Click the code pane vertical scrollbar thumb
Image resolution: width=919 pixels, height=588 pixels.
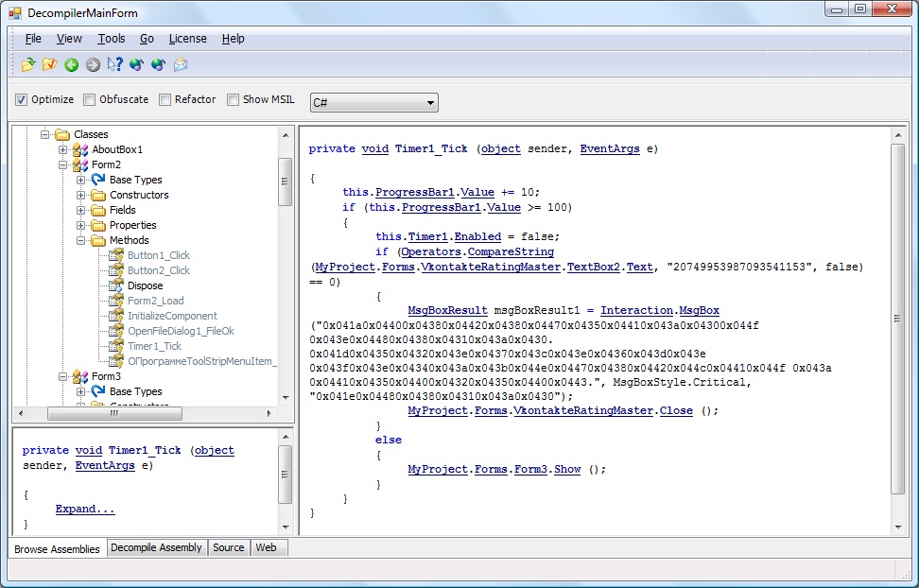pyautogui.click(x=898, y=319)
